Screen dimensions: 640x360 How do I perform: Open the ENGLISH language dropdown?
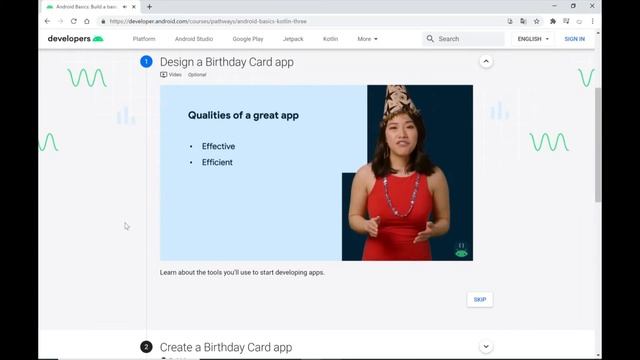click(x=533, y=39)
